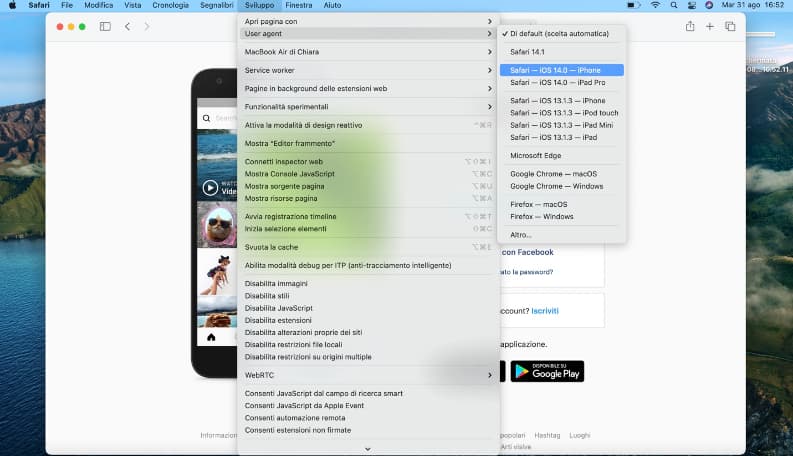
Task: Open the Google Play store badge
Action: 547,371
